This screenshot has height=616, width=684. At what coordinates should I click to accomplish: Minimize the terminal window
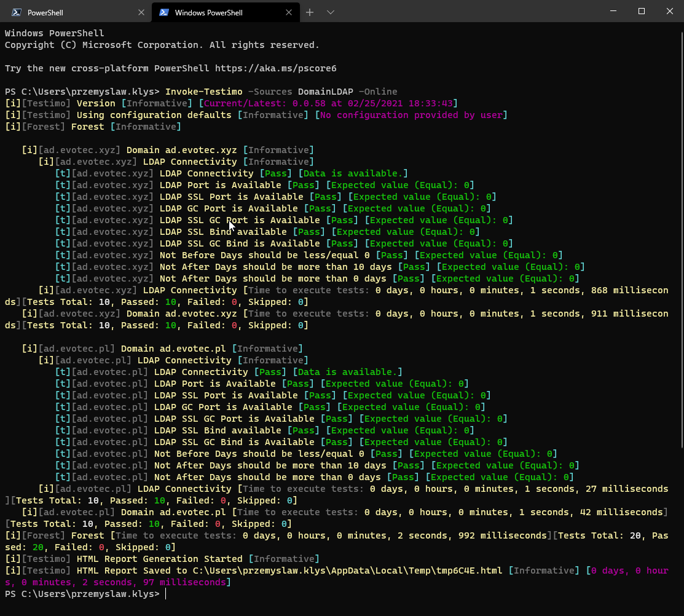click(613, 11)
